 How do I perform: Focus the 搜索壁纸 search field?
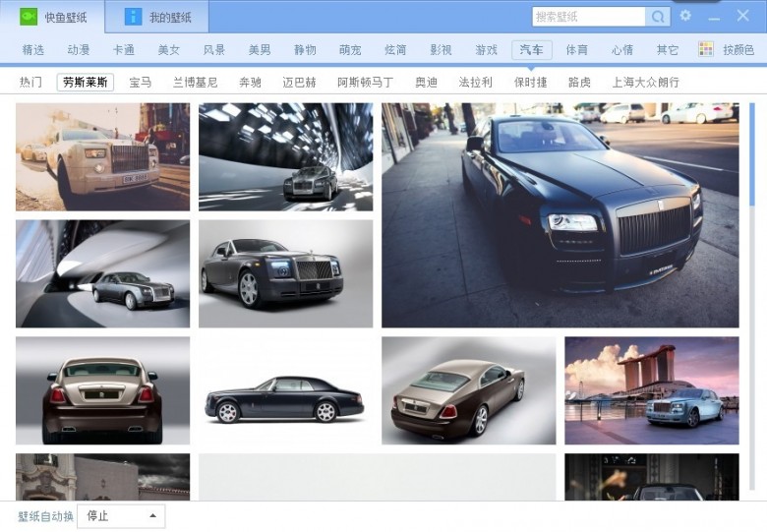click(x=588, y=17)
